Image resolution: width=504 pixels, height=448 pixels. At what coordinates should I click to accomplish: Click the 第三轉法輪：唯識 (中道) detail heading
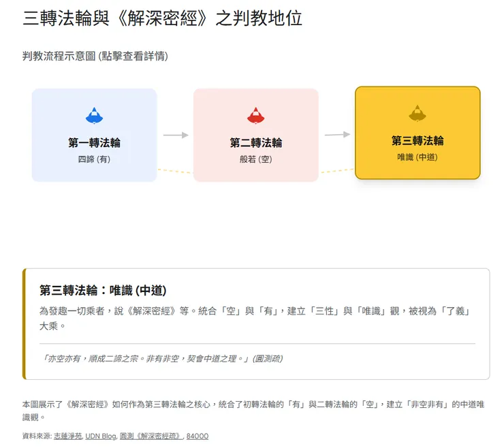coord(103,290)
